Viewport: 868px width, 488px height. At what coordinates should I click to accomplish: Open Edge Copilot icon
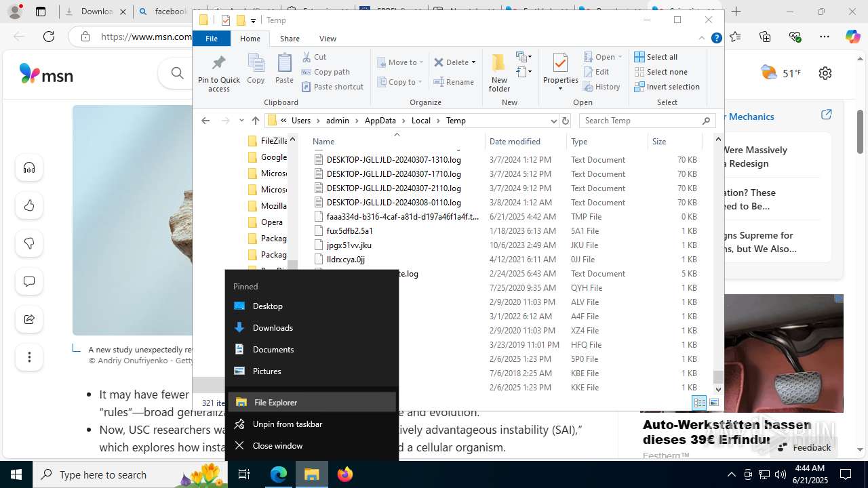point(852,37)
